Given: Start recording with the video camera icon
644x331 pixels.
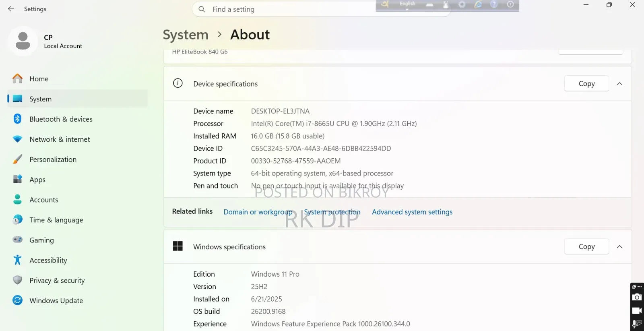Looking at the screenshot, I should point(637,310).
